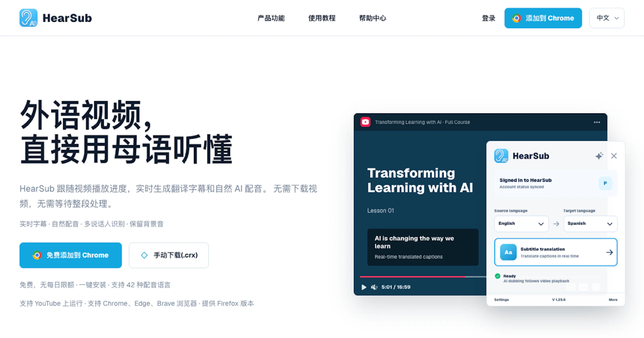Open the 帮助中心 navigation item

point(373,18)
